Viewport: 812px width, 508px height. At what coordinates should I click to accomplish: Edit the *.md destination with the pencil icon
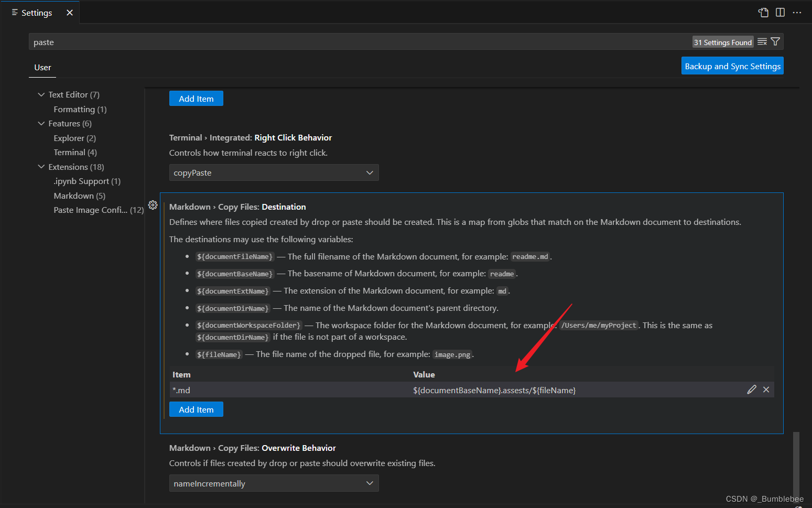coord(752,390)
